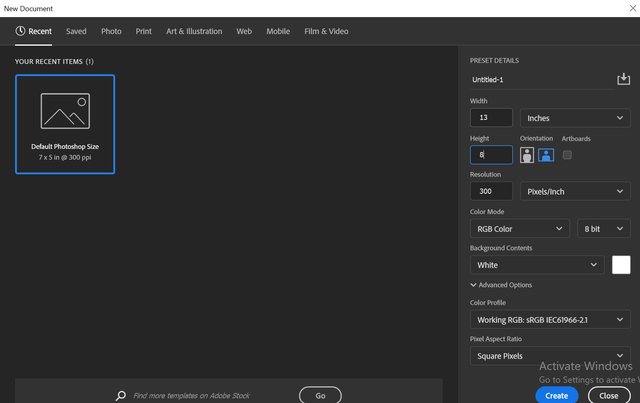Click the Height input field
Screen dimensions: 640x403
point(491,155)
